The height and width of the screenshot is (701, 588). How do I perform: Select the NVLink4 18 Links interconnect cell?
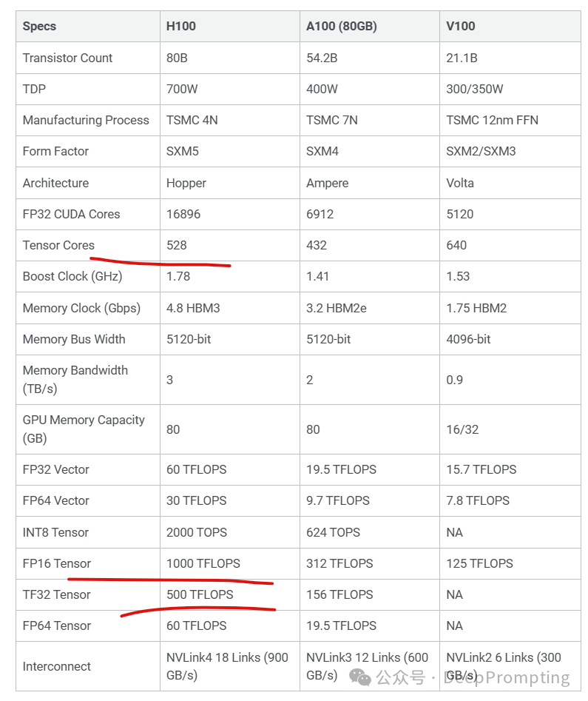[x=227, y=666]
